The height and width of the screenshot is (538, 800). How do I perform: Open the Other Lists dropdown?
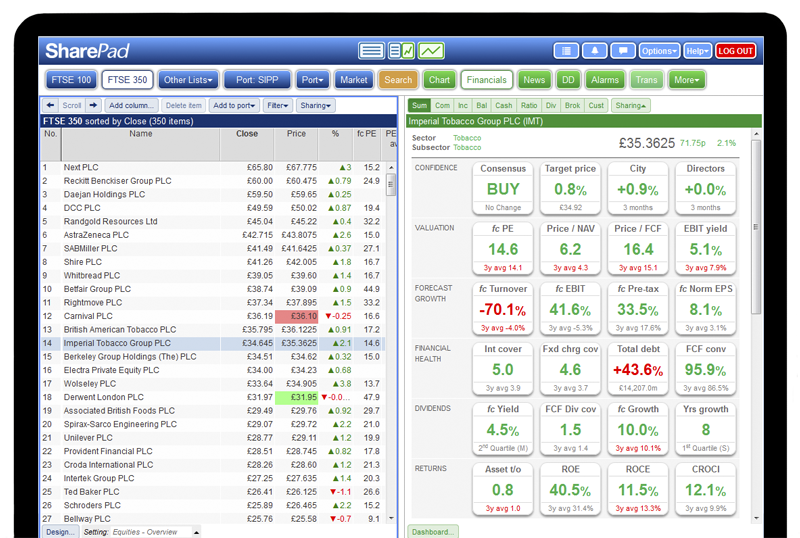(187, 80)
